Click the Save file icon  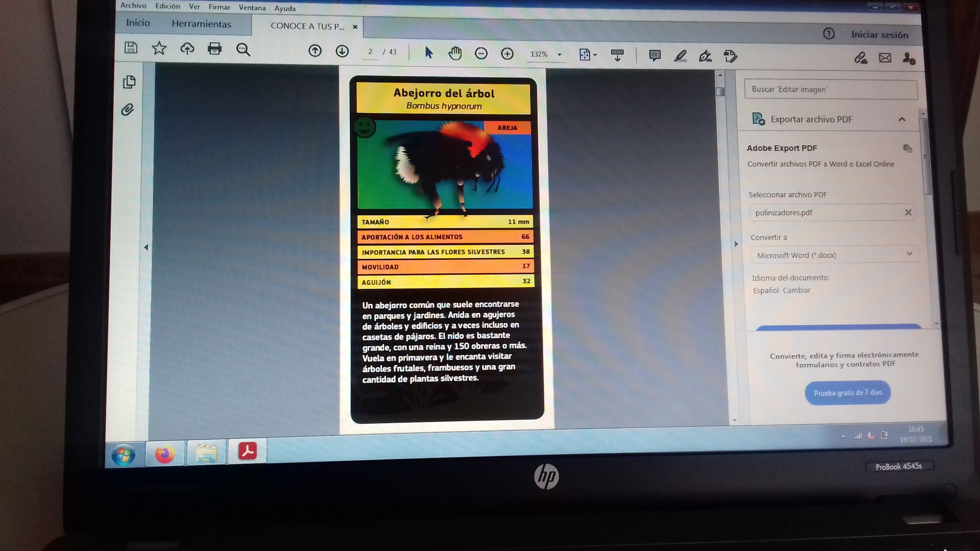coord(131,48)
